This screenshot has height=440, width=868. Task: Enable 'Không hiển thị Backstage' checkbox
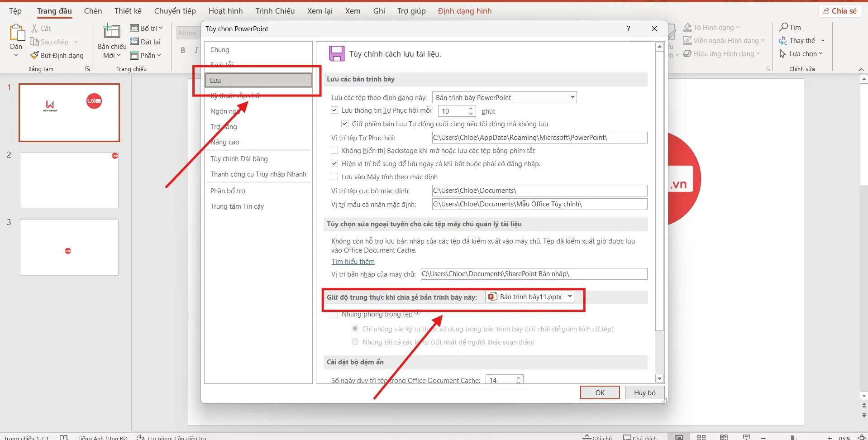pyautogui.click(x=334, y=150)
